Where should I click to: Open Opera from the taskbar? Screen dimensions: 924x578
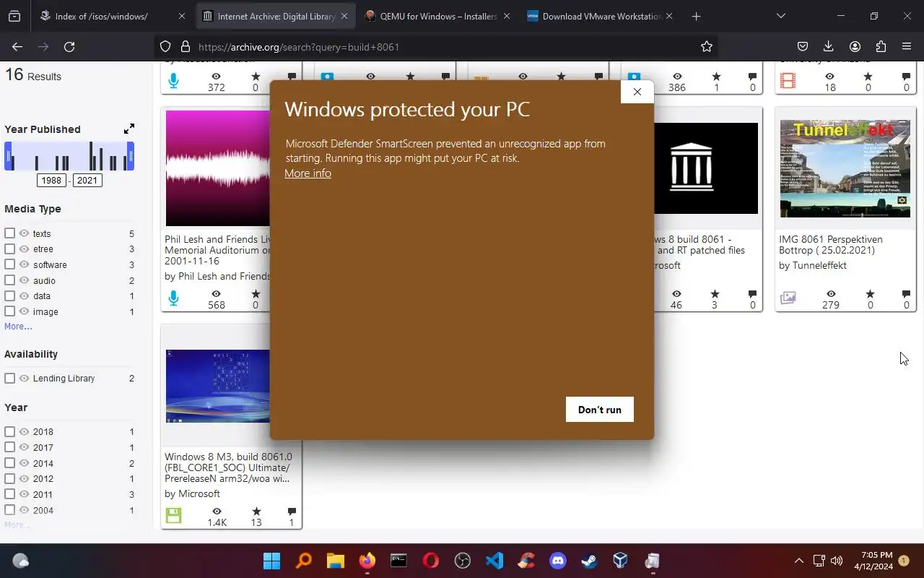point(431,561)
